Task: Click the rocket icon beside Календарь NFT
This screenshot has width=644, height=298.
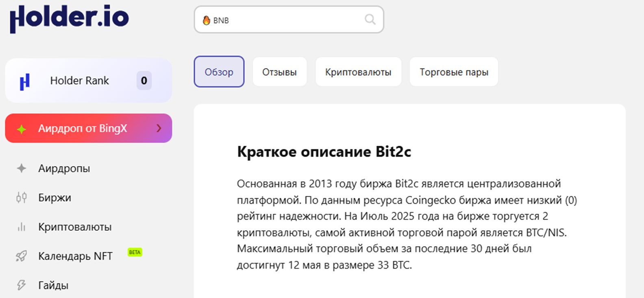Action: coord(22,256)
